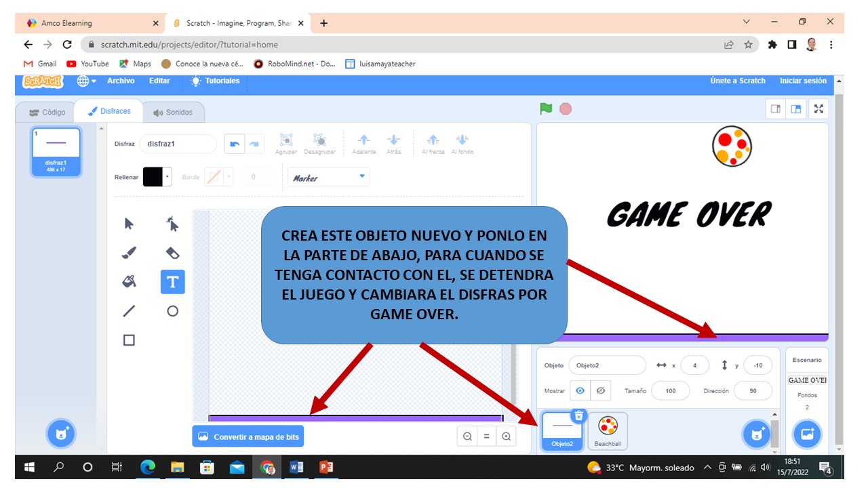Image resolution: width=868 pixels, height=488 pixels.
Task: Click Convertir a mapa de bits button
Action: 248,437
